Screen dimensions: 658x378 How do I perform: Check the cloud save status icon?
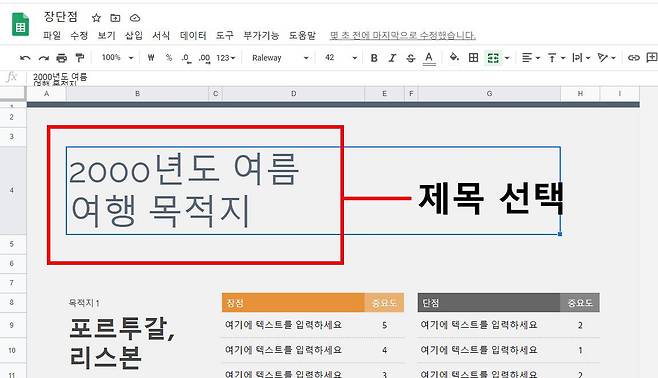[x=135, y=18]
